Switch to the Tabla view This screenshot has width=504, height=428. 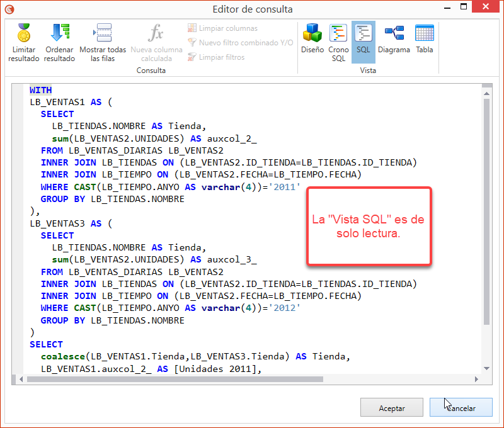pos(424,41)
